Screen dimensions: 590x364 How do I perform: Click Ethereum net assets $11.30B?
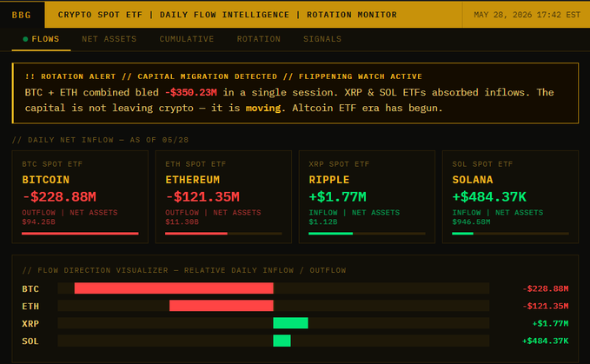point(182,222)
